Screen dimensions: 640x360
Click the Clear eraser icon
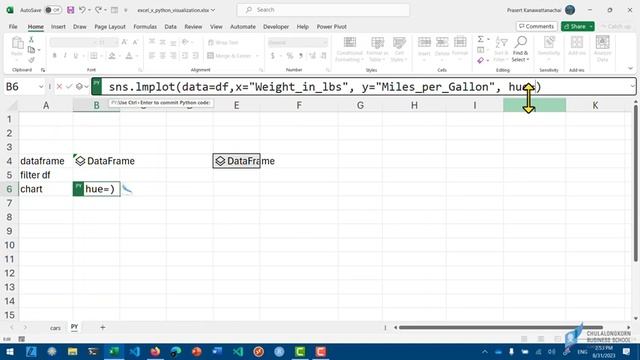pos(481,60)
